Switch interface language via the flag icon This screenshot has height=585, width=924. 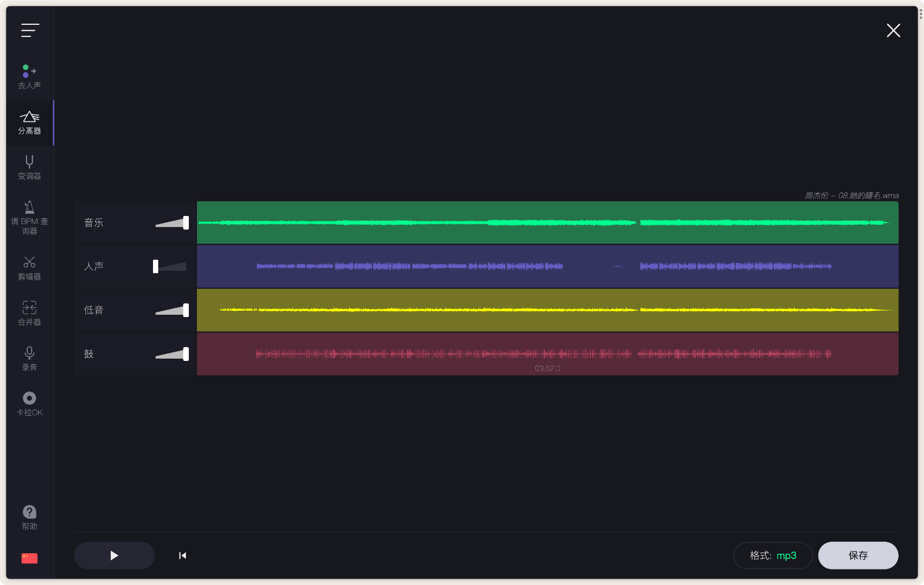[x=29, y=558]
